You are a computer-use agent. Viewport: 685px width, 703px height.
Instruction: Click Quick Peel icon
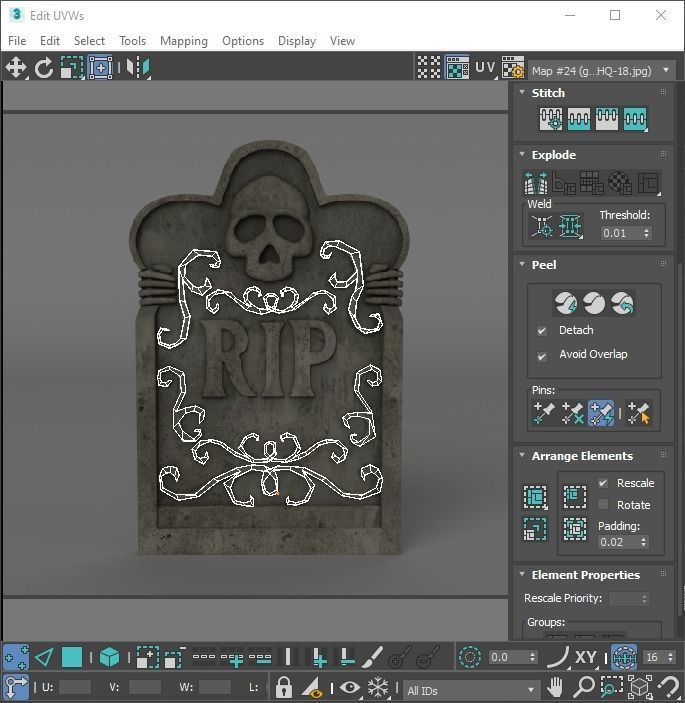[x=565, y=303]
